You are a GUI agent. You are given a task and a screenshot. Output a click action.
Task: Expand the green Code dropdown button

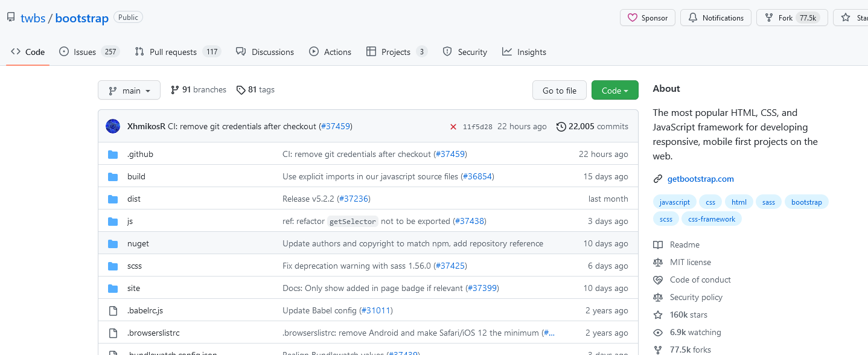[x=614, y=90]
